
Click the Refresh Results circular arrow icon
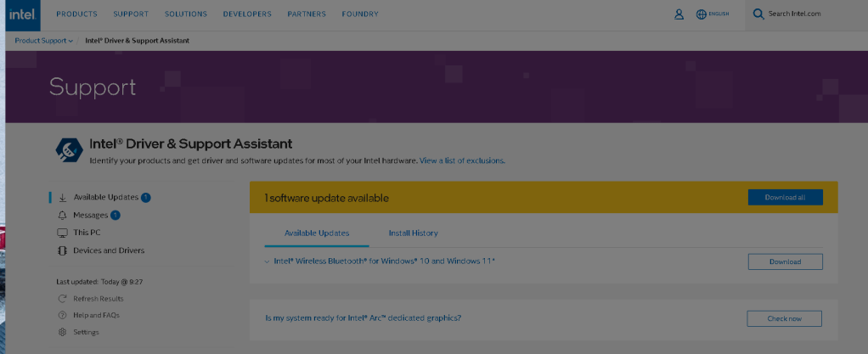click(63, 299)
